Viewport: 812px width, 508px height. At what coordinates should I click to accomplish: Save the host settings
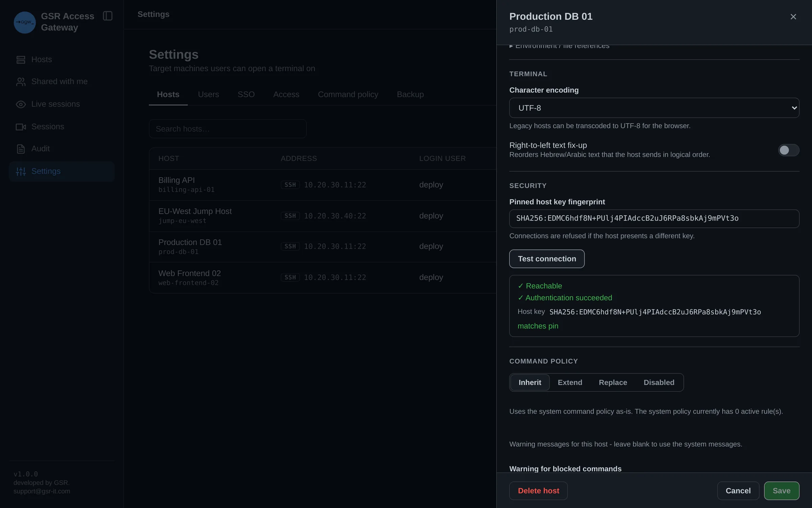click(x=782, y=491)
